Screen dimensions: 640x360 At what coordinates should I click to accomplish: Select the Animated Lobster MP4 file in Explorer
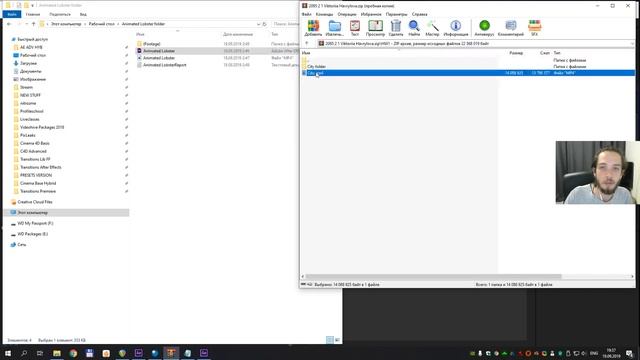point(159,58)
